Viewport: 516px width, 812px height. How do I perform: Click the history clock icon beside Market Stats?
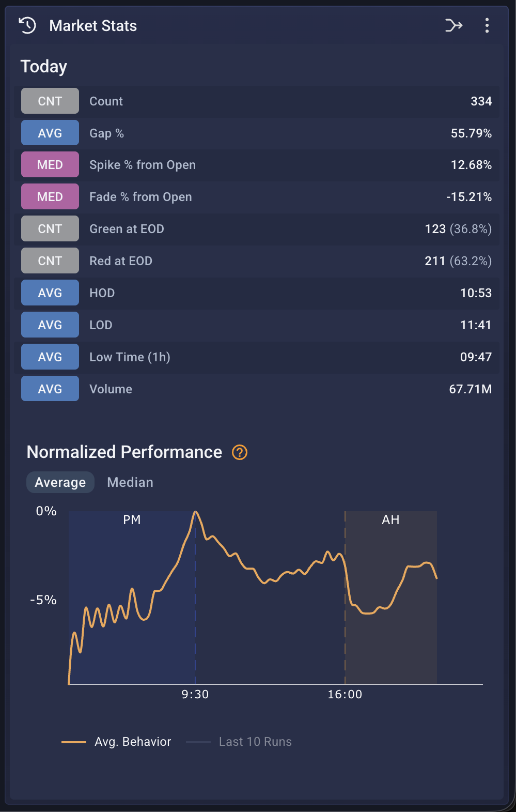[x=27, y=25]
